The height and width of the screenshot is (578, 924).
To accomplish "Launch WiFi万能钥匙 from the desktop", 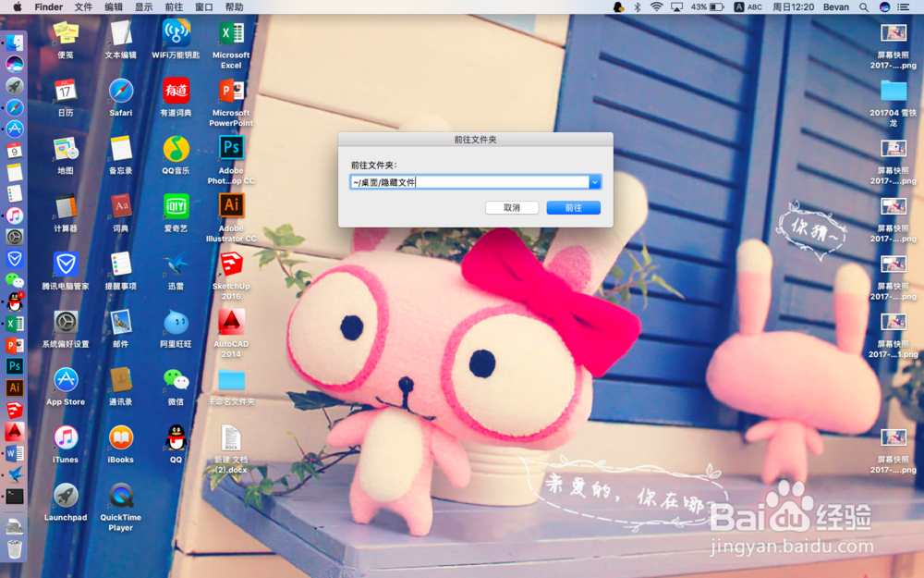I will click(x=176, y=33).
